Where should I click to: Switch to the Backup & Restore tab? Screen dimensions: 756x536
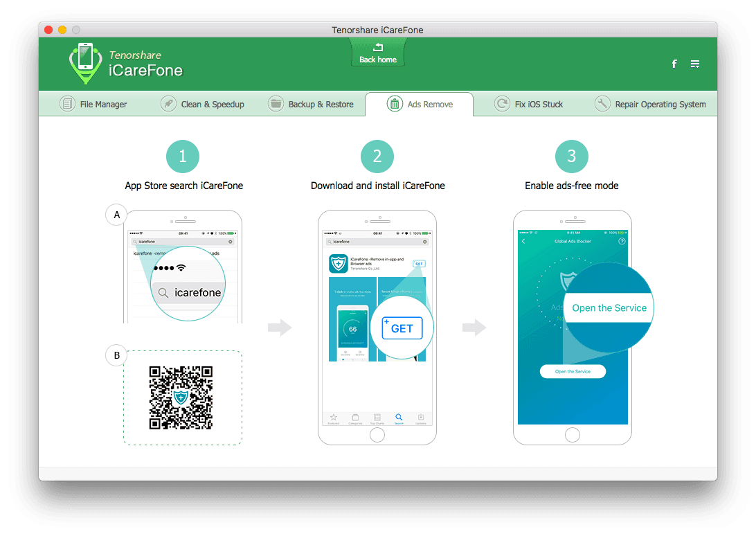[311, 104]
